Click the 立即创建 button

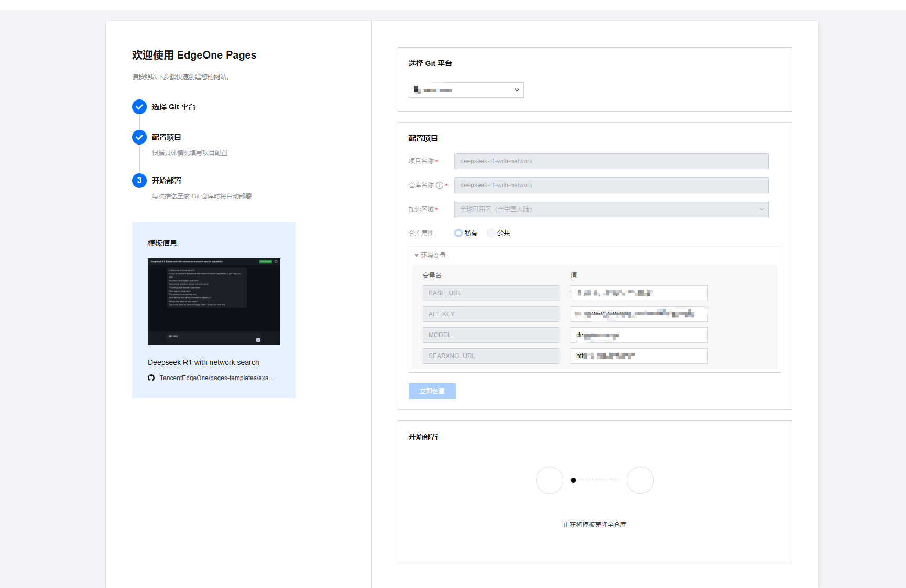tap(432, 391)
